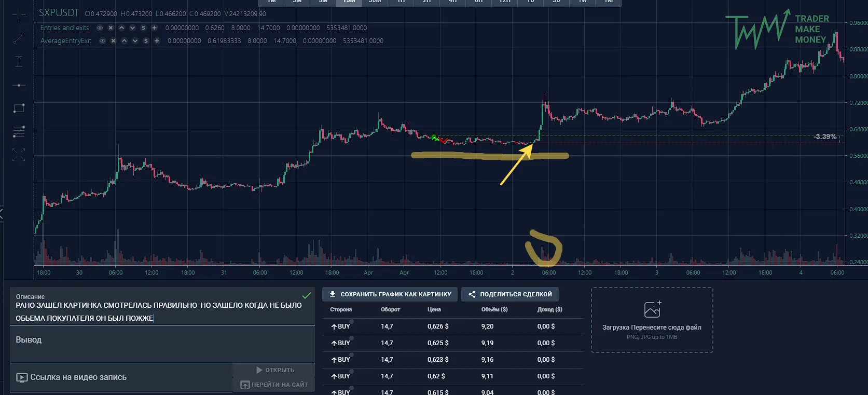Viewport: 868px width, 395px height.
Task: Switch chart to 15M timeframe
Action: pyautogui.click(x=349, y=3)
